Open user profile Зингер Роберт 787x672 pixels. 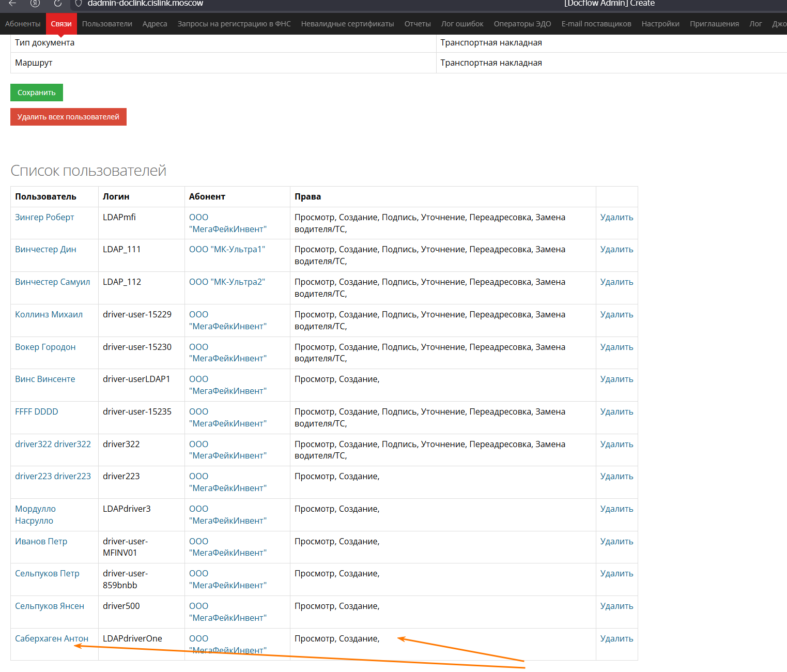click(x=44, y=217)
